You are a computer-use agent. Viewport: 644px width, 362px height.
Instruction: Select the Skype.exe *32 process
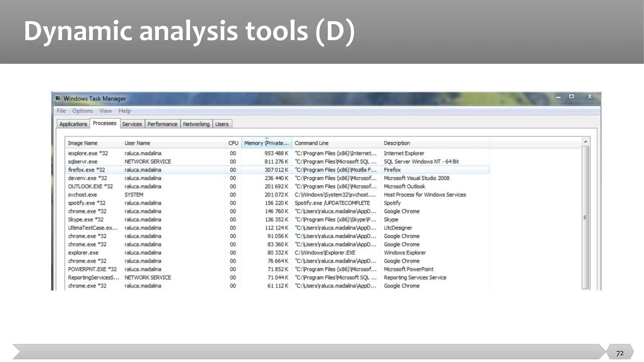(277, 219)
